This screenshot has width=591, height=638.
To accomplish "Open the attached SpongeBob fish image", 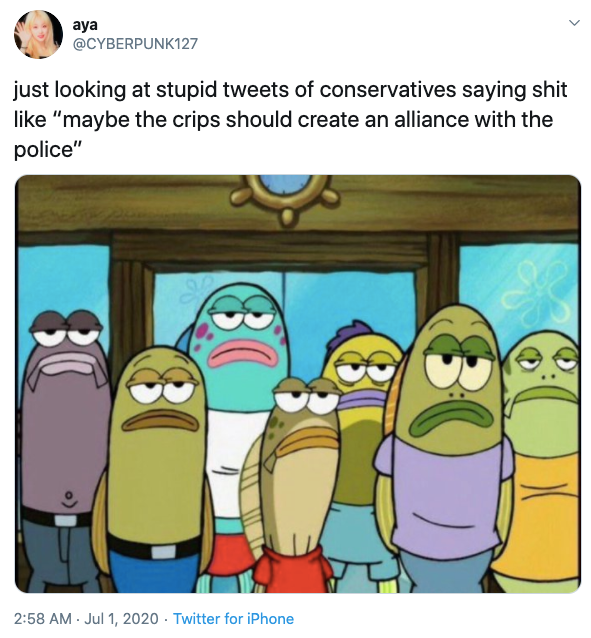I will click(298, 384).
